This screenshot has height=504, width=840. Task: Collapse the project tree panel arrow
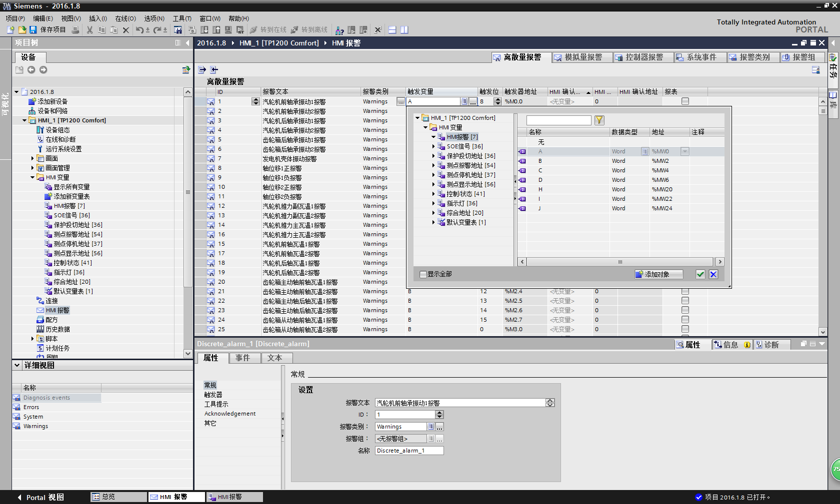(x=188, y=43)
